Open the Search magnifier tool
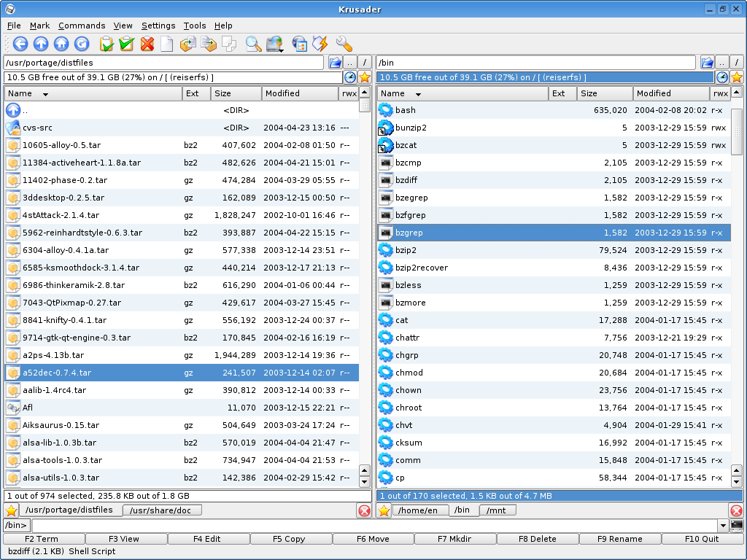 click(x=253, y=44)
